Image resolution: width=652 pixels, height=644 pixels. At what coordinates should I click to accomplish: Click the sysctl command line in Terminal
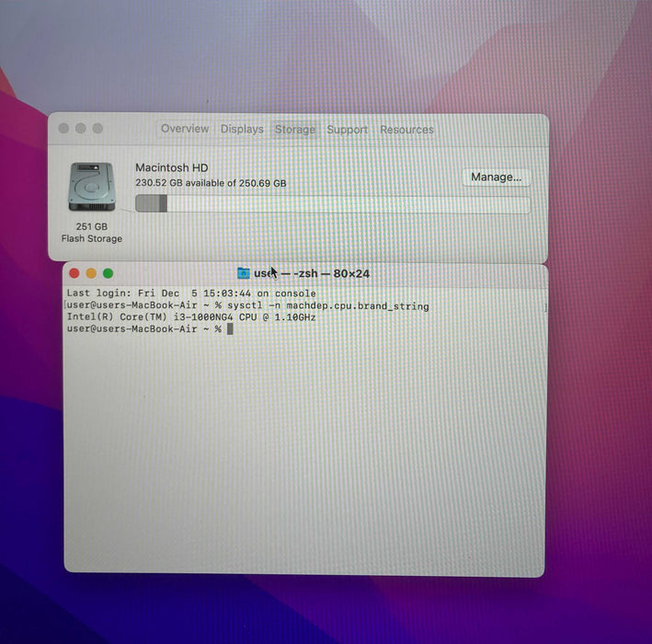247,305
